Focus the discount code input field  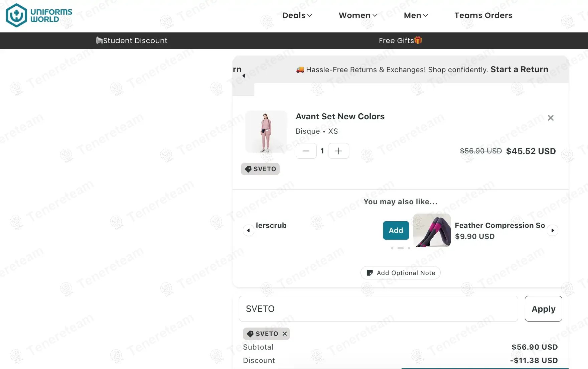[378, 309]
